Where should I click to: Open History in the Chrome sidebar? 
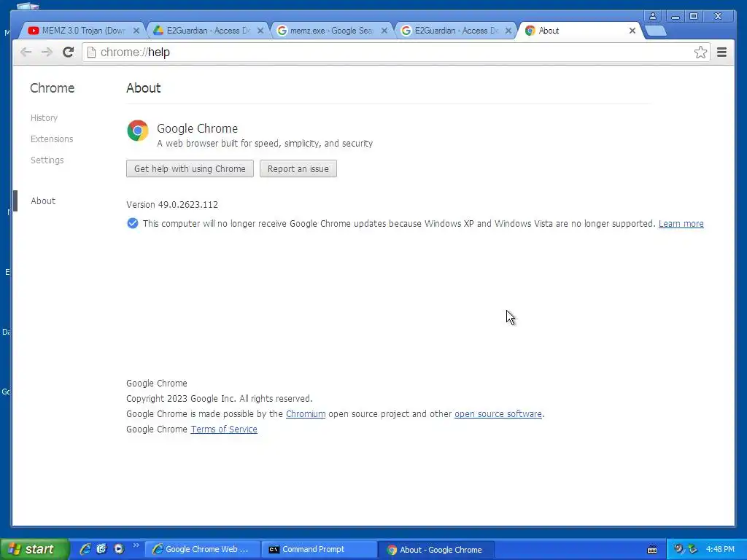(x=44, y=117)
